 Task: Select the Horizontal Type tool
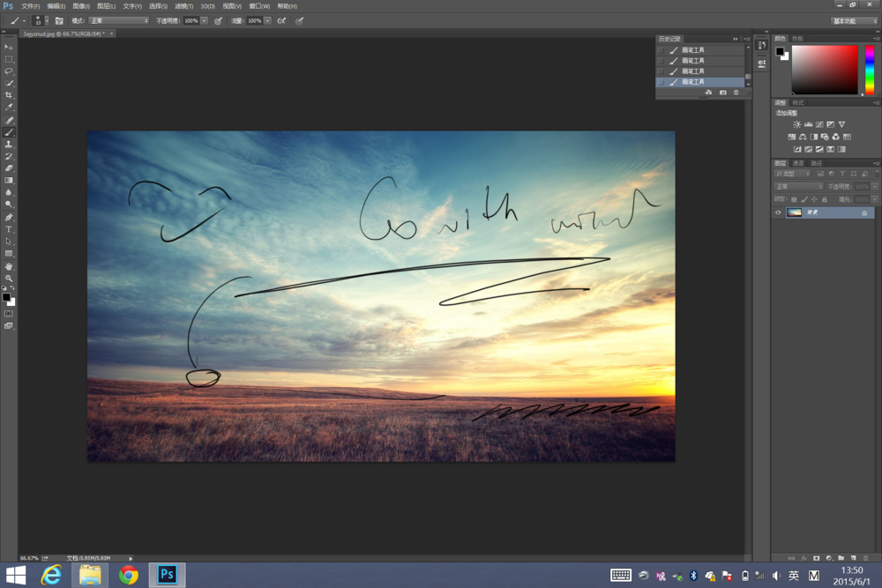[9, 229]
